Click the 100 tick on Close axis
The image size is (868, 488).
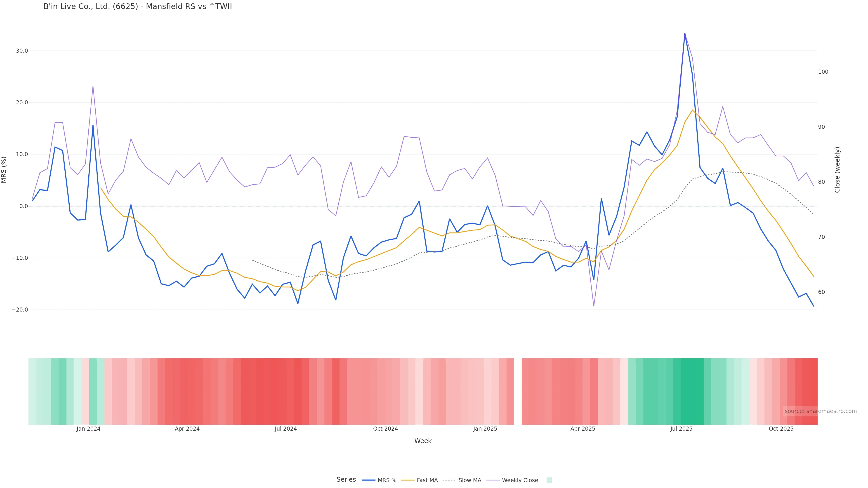pyautogui.click(x=823, y=72)
